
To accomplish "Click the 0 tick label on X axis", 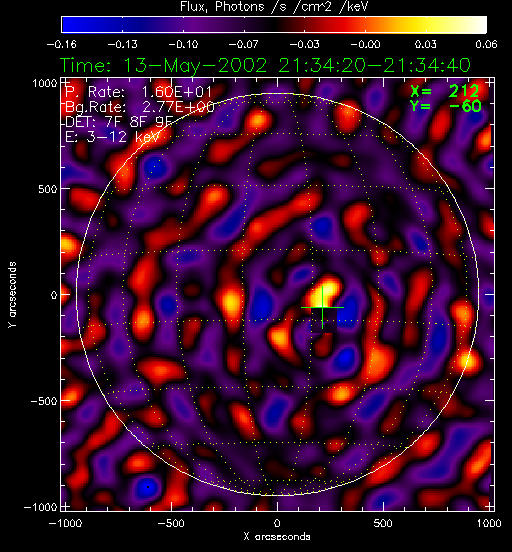I will coord(277,523).
